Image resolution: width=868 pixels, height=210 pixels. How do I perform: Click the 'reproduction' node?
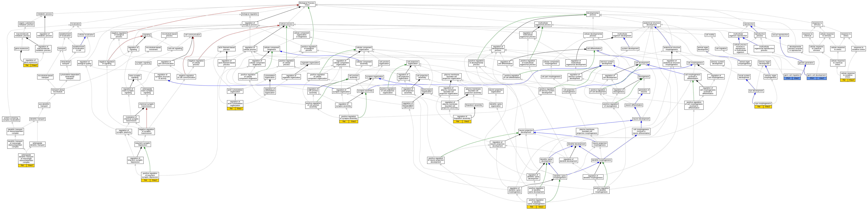pyautogui.click(x=749, y=24)
